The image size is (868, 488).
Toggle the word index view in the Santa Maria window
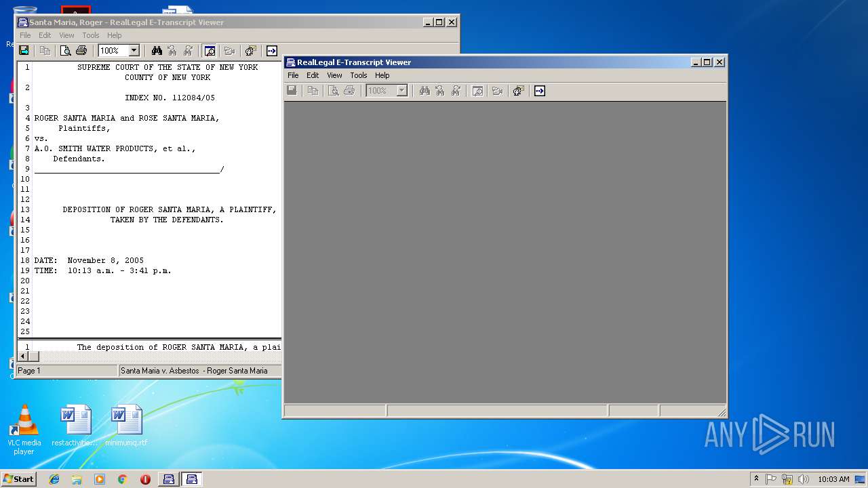coord(210,51)
